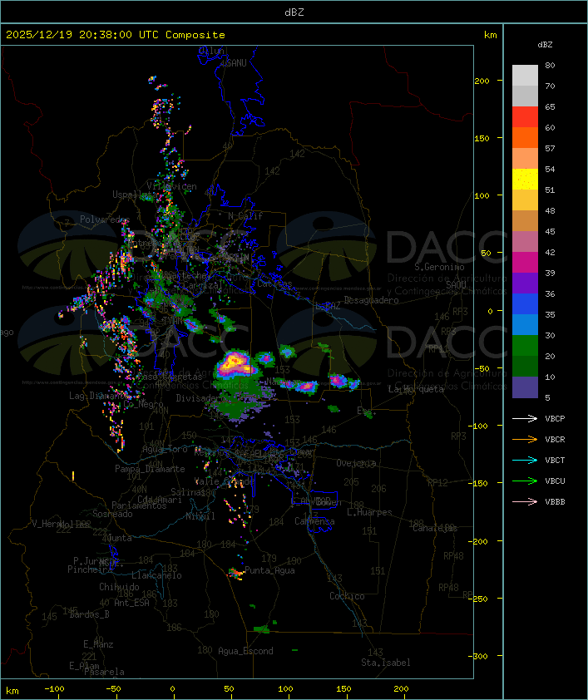Click the S.Geronimo place label

coord(439,267)
